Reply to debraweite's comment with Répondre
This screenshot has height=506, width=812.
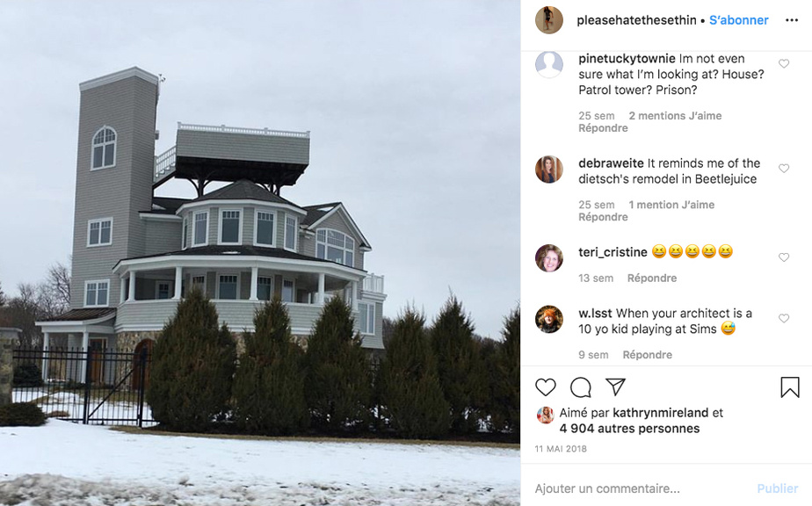(x=603, y=217)
